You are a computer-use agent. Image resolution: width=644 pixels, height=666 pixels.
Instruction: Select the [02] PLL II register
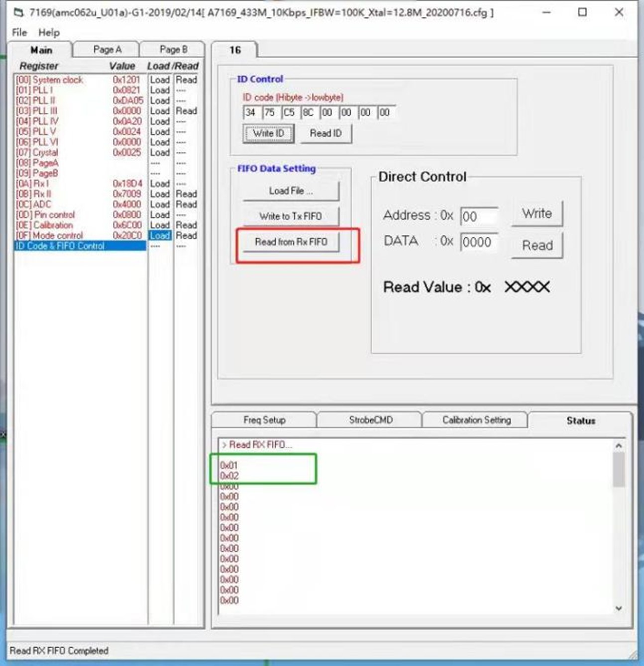tap(36, 100)
